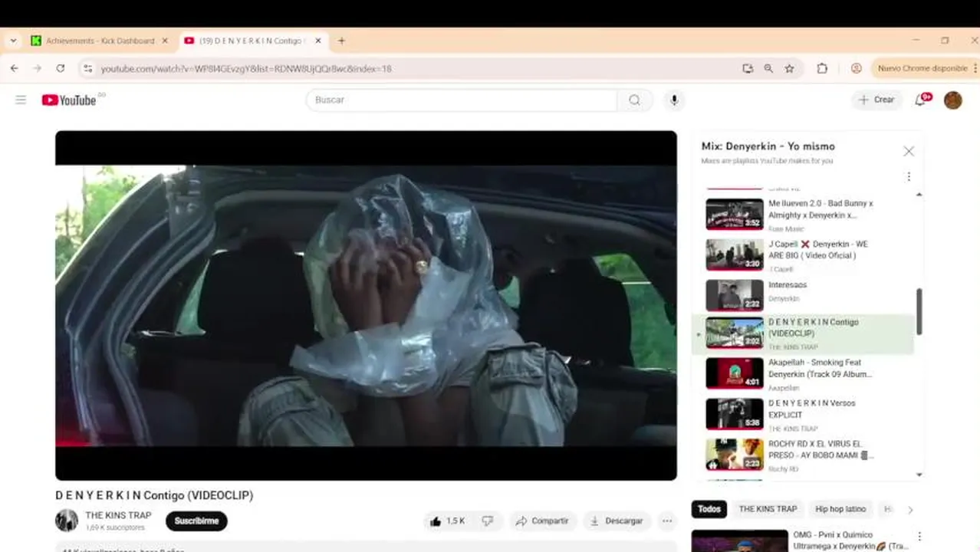This screenshot has height=552, width=980.
Task: Click Nuevo Chrome disponible button
Action: coord(922,68)
